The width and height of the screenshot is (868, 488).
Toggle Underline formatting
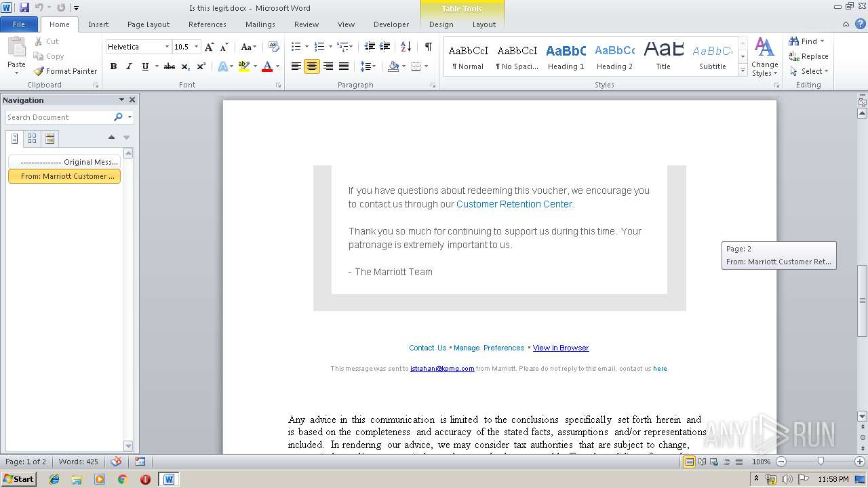pyautogui.click(x=145, y=66)
